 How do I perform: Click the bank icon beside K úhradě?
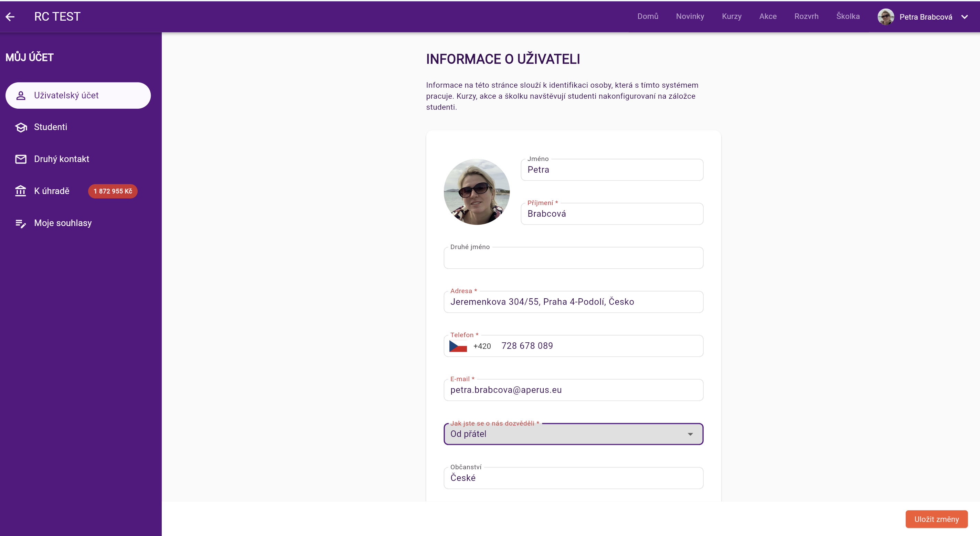pyautogui.click(x=21, y=191)
